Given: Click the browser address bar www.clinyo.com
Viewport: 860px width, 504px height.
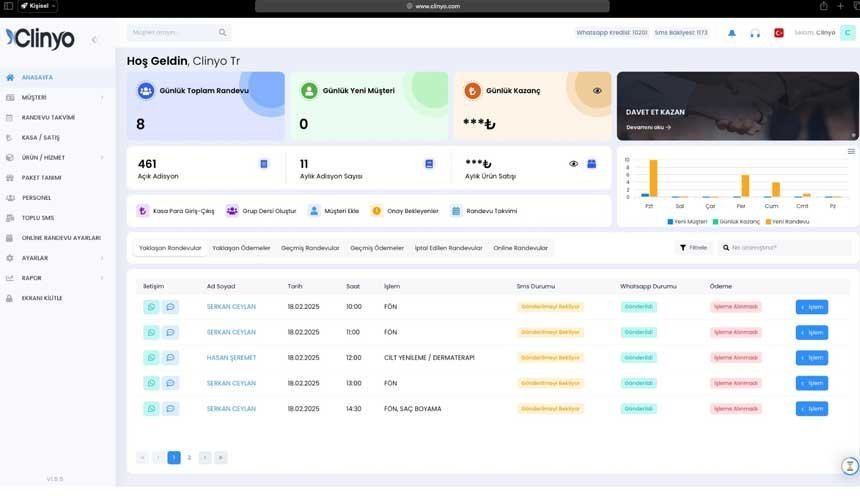Looking at the screenshot, I should [x=432, y=6].
